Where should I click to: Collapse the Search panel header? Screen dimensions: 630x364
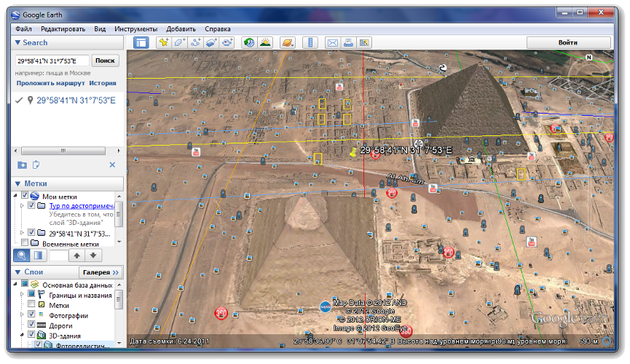19,43
